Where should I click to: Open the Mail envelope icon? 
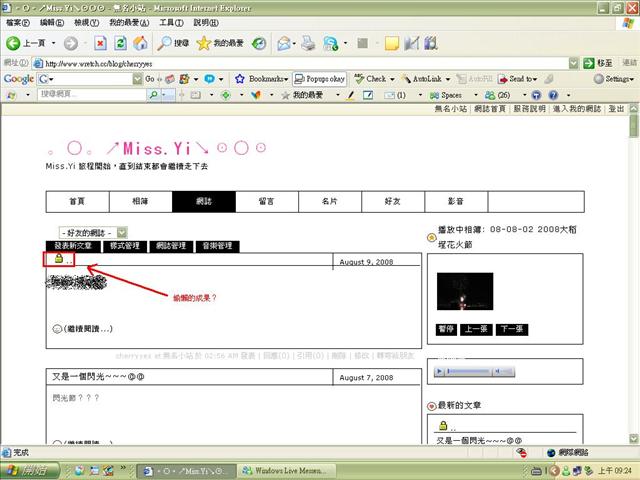click(x=284, y=43)
